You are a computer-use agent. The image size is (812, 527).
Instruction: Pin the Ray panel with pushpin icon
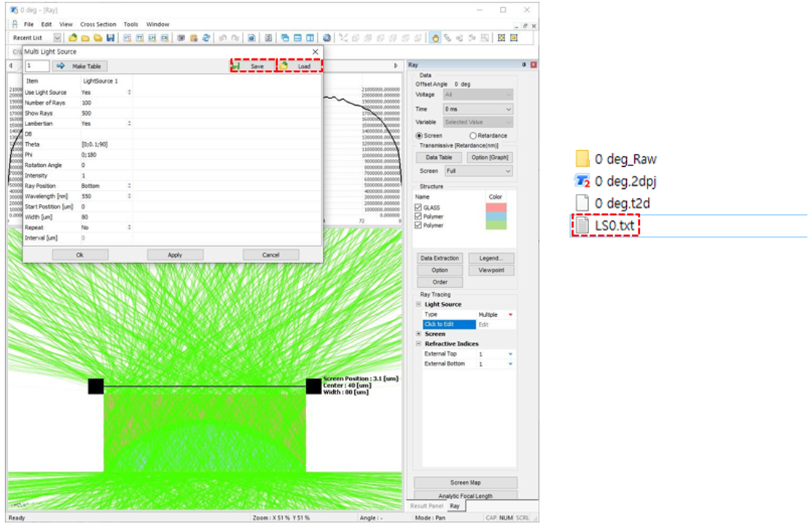pos(524,65)
